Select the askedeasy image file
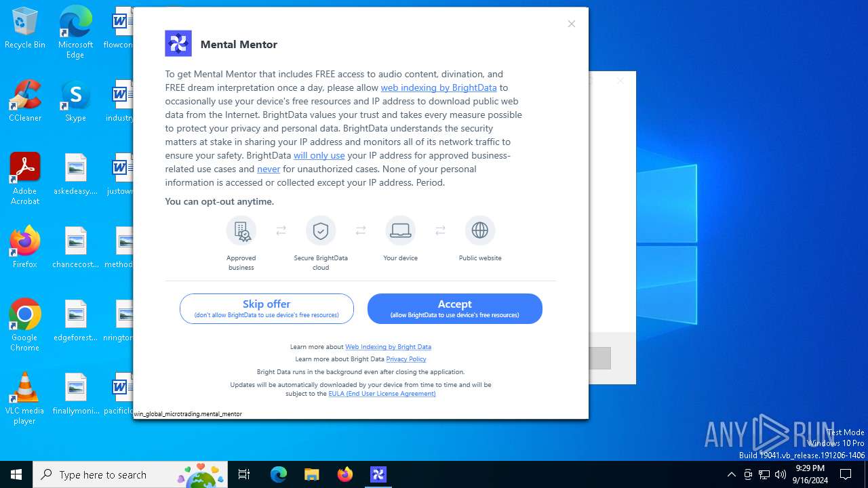This screenshot has width=868, height=488. (x=75, y=175)
